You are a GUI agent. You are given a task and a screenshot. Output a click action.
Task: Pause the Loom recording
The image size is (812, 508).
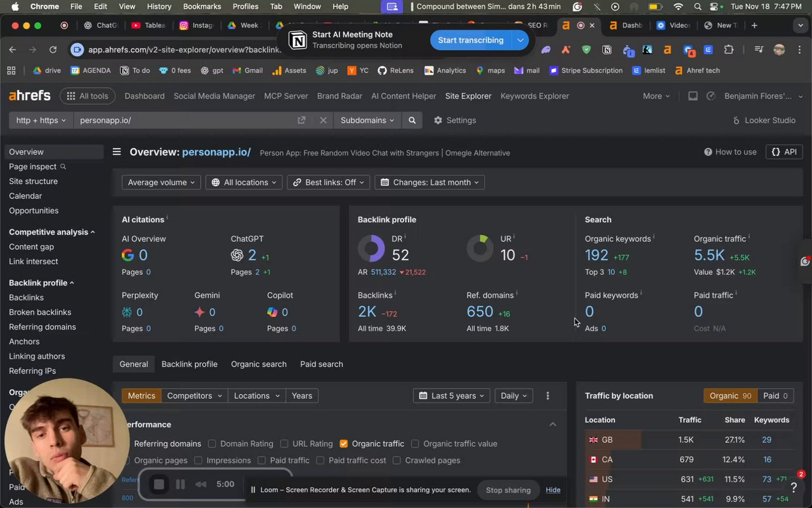(x=180, y=485)
